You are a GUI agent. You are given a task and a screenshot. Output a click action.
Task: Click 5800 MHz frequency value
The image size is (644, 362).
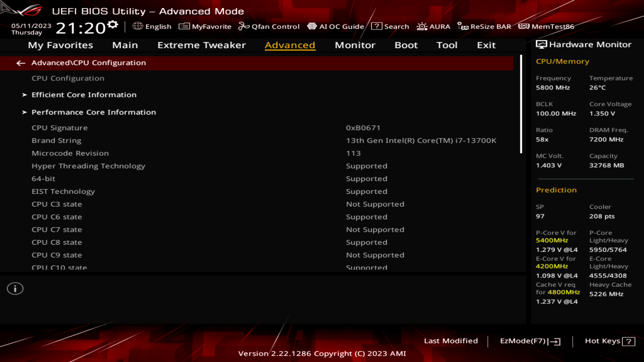click(553, 87)
